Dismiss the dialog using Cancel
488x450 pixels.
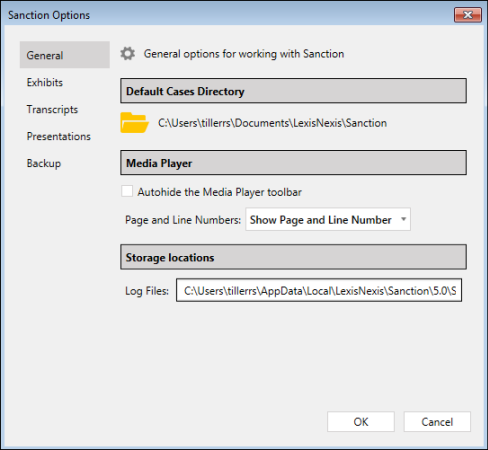(437, 422)
